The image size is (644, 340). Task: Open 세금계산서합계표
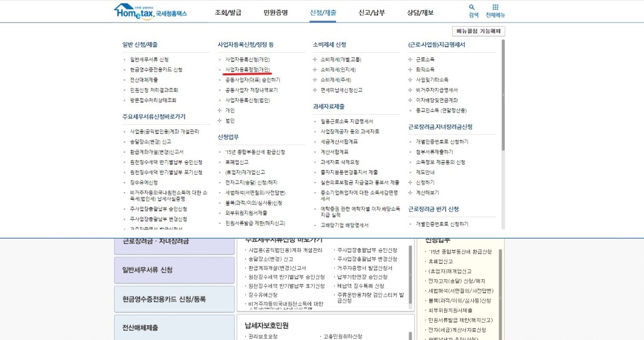point(339,141)
